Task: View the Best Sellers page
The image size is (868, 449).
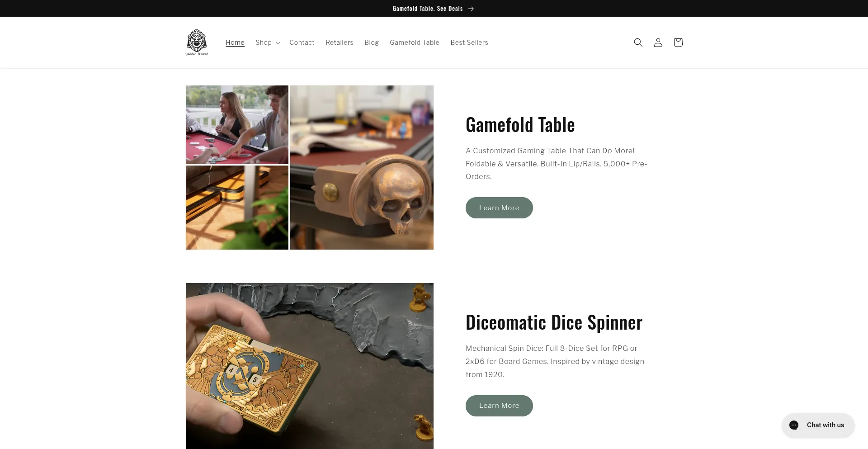Action: 469,43
